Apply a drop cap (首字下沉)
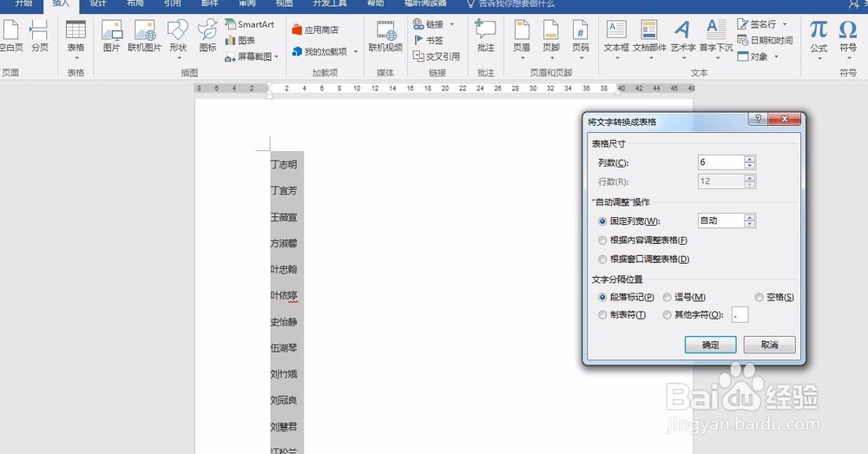The width and height of the screenshot is (868, 454). tap(716, 39)
